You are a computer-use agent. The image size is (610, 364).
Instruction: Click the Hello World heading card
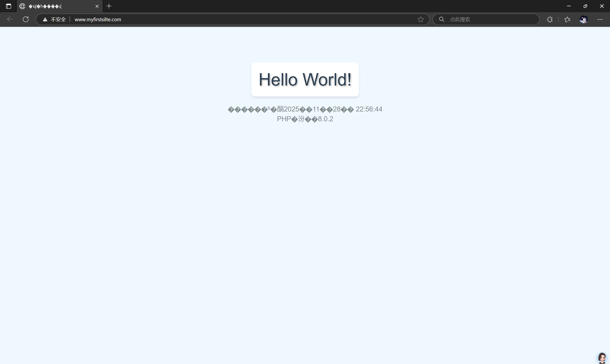click(305, 79)
